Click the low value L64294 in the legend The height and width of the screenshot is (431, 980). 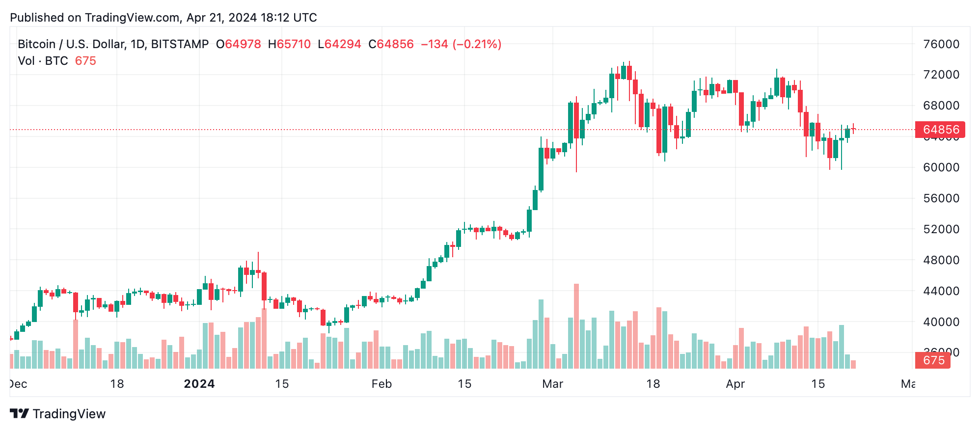[339, 44]
